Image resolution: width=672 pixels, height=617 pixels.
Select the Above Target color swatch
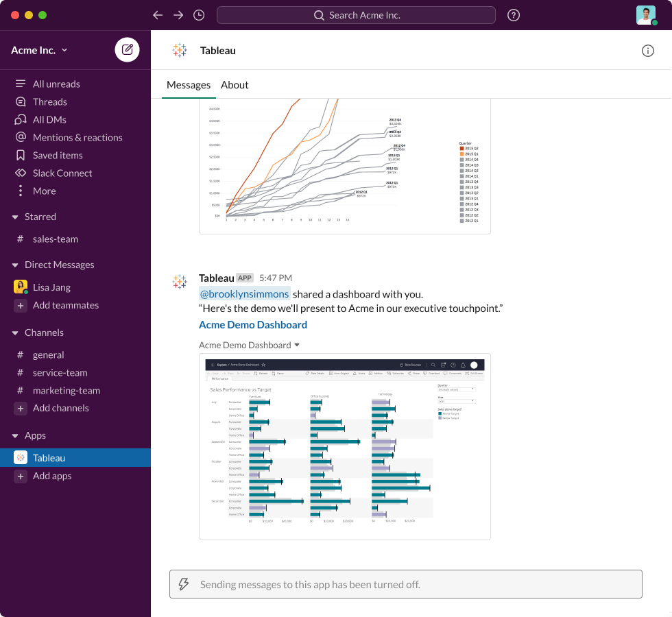coord(440,413)
